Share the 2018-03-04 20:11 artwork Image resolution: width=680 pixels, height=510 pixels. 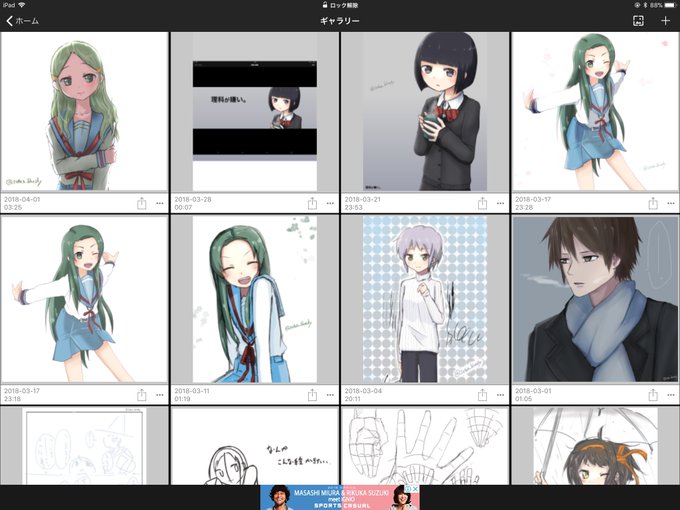(482, 395)
